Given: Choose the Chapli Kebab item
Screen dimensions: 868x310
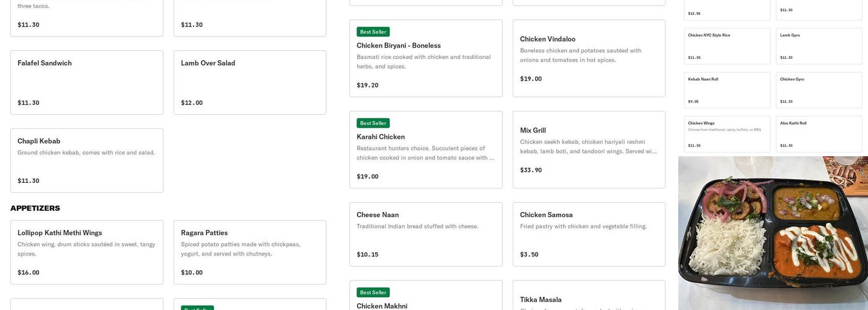Looking at the screenshot, I should pyautogui.click(x=87, y=161).
